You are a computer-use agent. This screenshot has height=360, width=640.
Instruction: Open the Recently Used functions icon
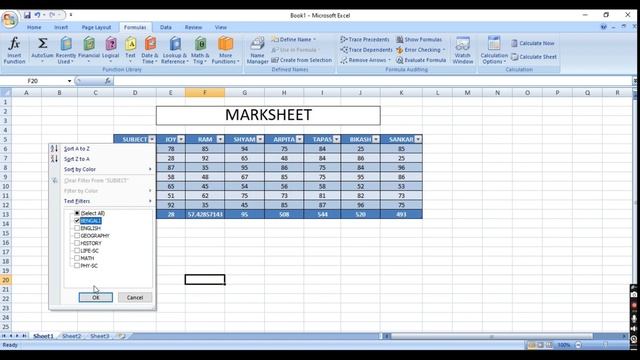(x=66, y=43)
